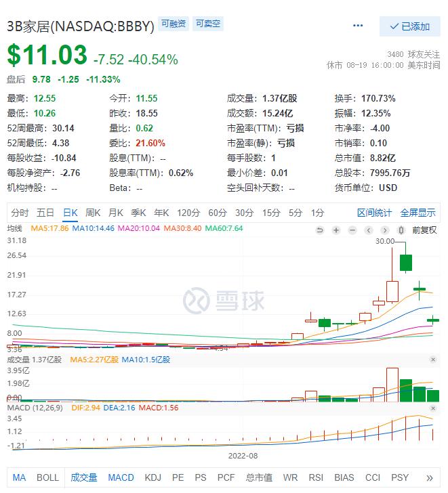Image resolution: width=448 pixels, height=493 pixels.
Task: Shift chart right with right arrow icon
Action: 385,230
